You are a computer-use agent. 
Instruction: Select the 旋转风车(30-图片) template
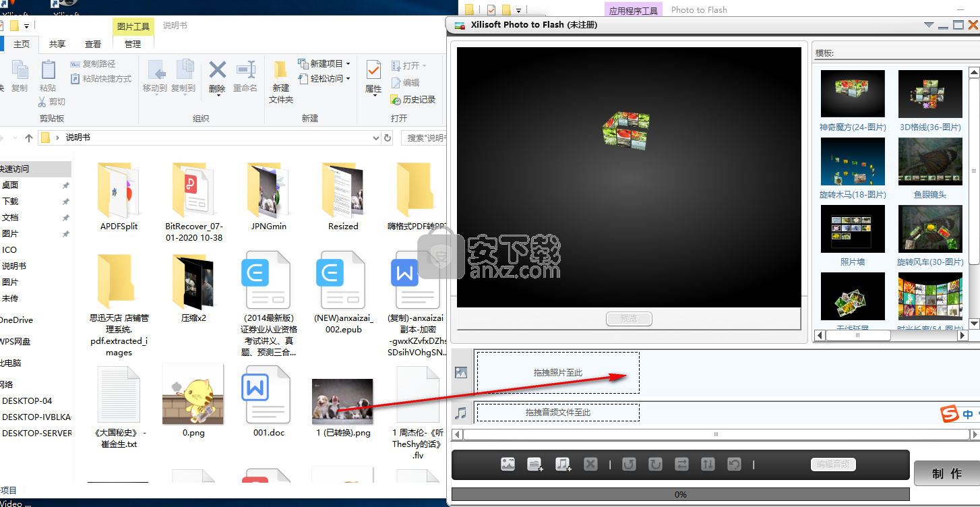tap(930, 235)
